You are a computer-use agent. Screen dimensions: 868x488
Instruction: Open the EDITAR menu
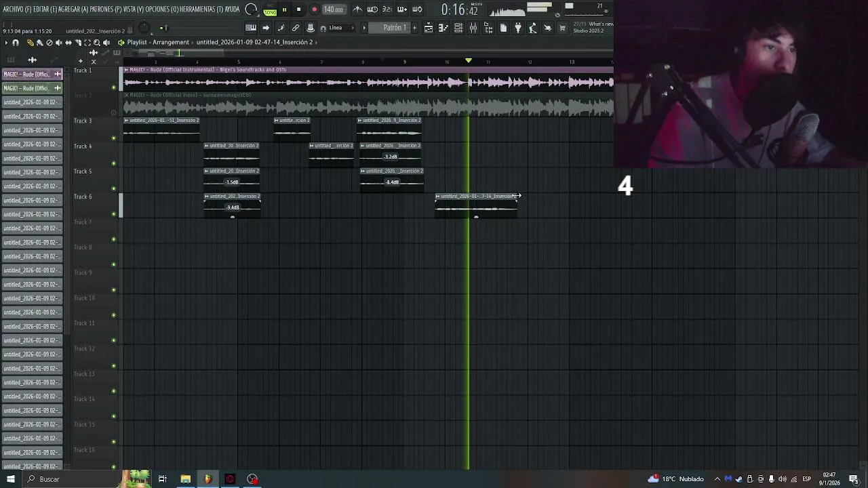click(x=45, y=9)
